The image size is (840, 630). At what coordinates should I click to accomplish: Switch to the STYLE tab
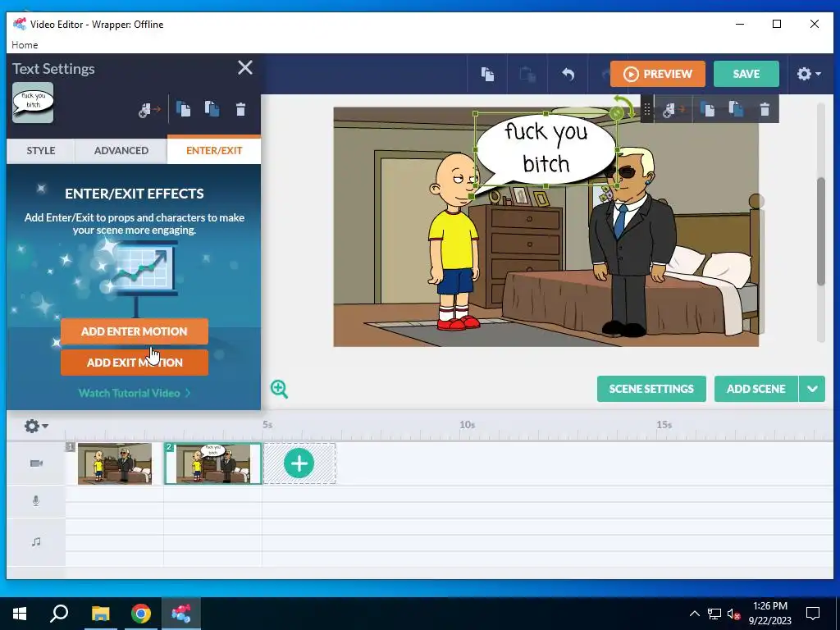(41, 151)
